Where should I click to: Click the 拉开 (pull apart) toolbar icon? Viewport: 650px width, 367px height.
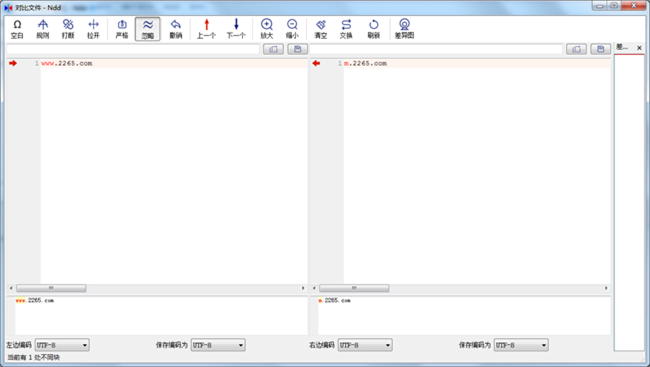[93, 29]
